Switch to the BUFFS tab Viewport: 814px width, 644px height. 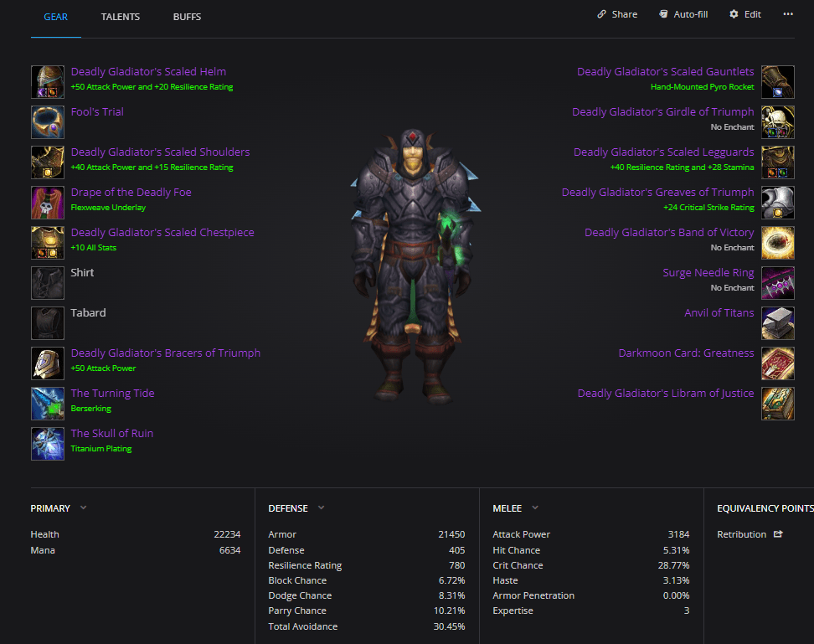coord(187,17)
